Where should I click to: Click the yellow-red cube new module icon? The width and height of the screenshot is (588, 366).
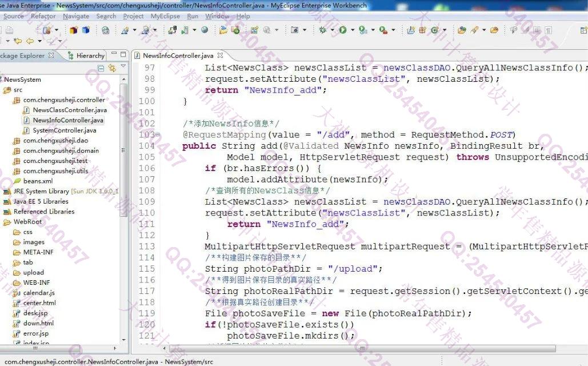tap(74, 30)
